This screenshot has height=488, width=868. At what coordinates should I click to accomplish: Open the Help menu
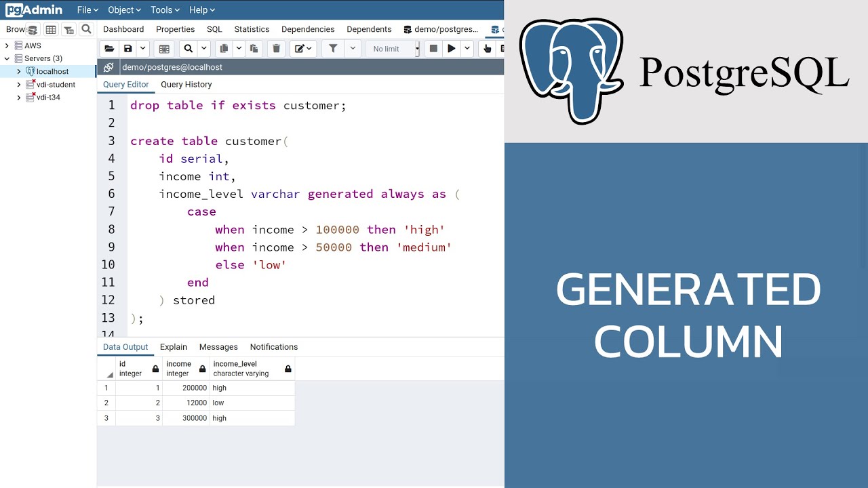pyautogui.click(x=201, y=10)
